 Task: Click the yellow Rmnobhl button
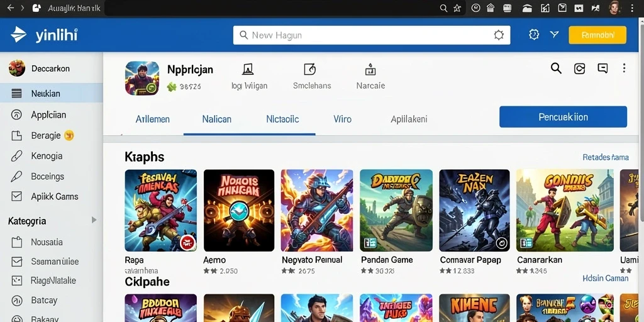(597, 35)
